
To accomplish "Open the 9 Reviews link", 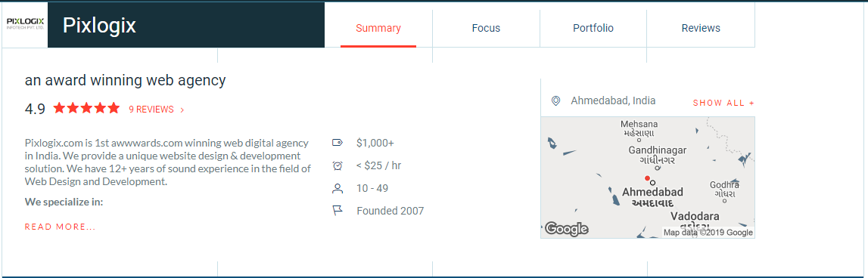I will 151,110.
